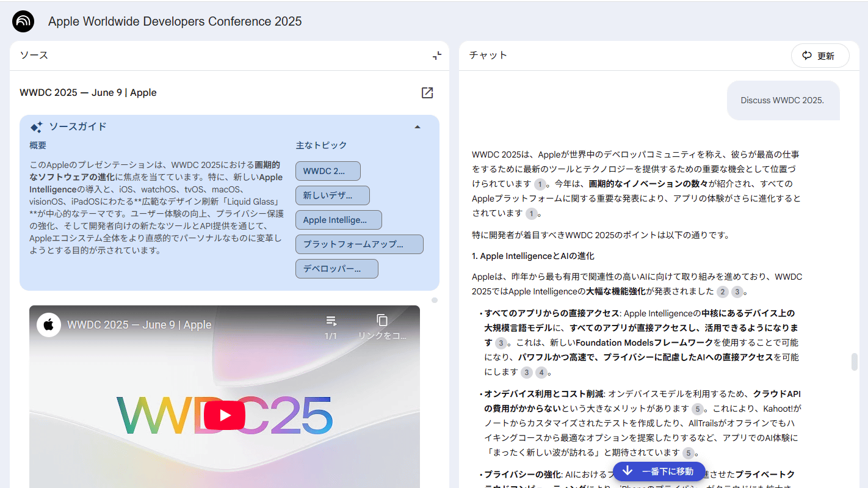This screenshot has height=488, width=868.
Task: Click the チャット panel header label
Action: (488, 56)
